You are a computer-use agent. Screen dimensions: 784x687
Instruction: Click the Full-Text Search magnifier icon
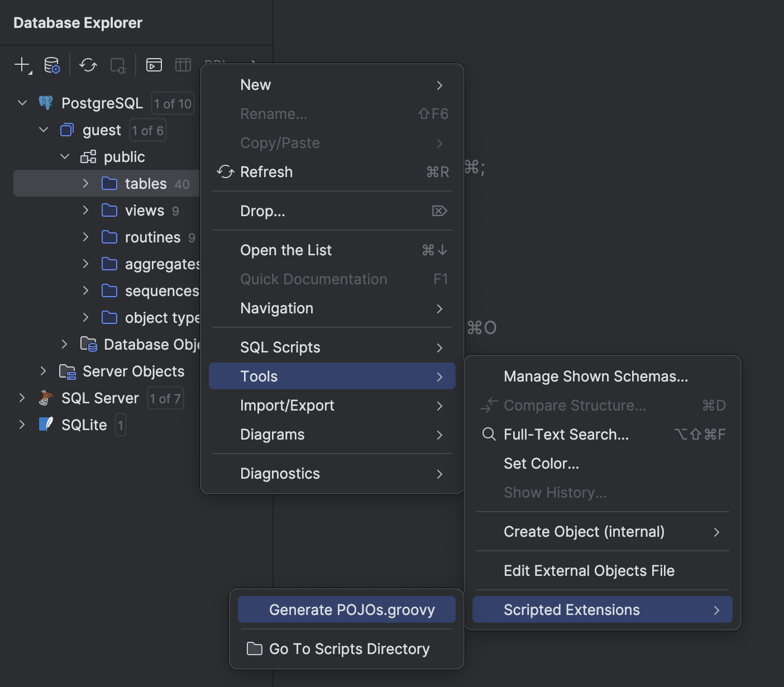coord(489,434)
